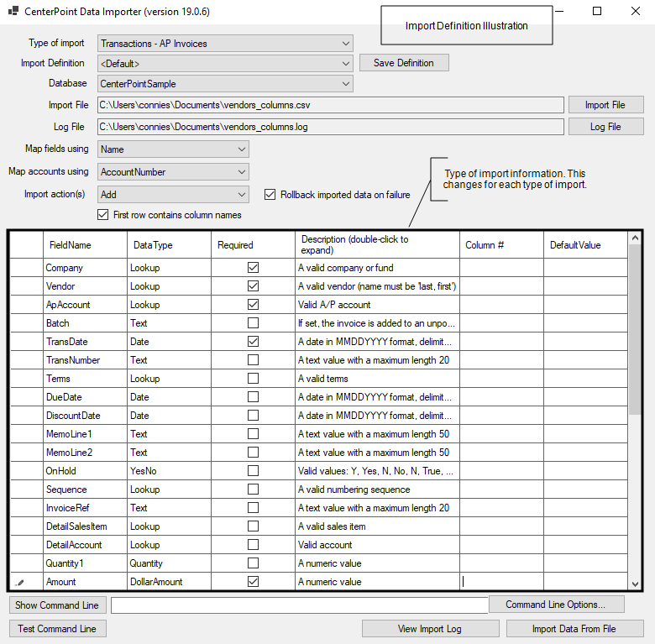Viewport: 655px width, 644px height.
Task: Uncheck Required for Company field
Action: click(x=253, y=267)
